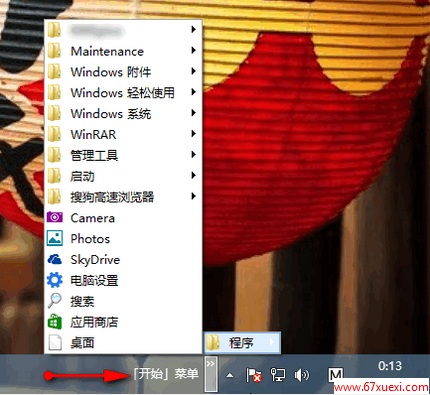Expand the WinRAR submenu arrow
The height and width of the screenshot is (395, 430).
[x=193, y=134]
